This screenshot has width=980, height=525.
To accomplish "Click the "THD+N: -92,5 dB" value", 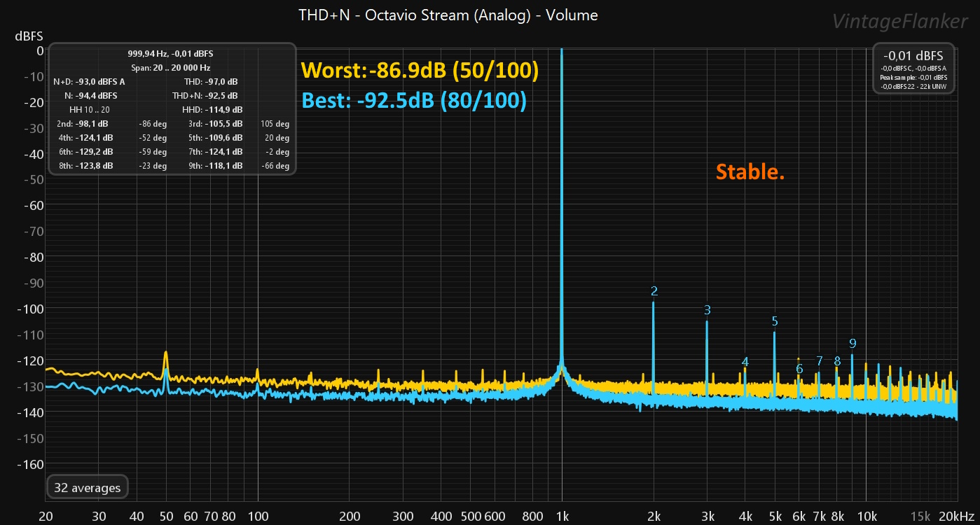I will pos(205,96).
